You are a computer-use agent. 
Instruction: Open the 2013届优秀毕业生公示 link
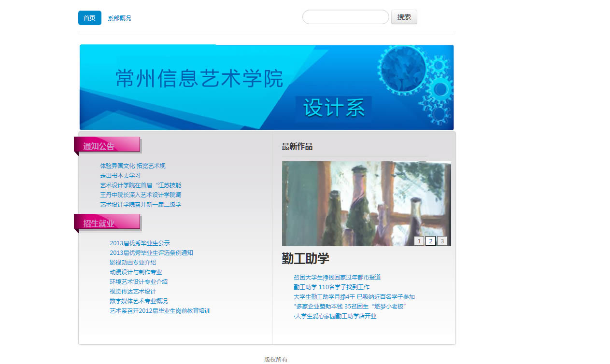tap(140, 243)
